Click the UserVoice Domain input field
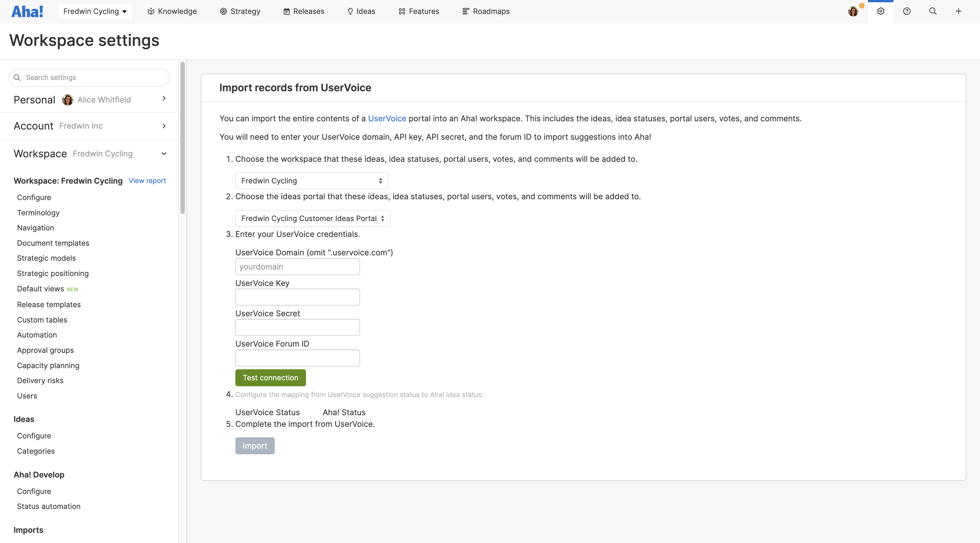 [x=297, y=267]
